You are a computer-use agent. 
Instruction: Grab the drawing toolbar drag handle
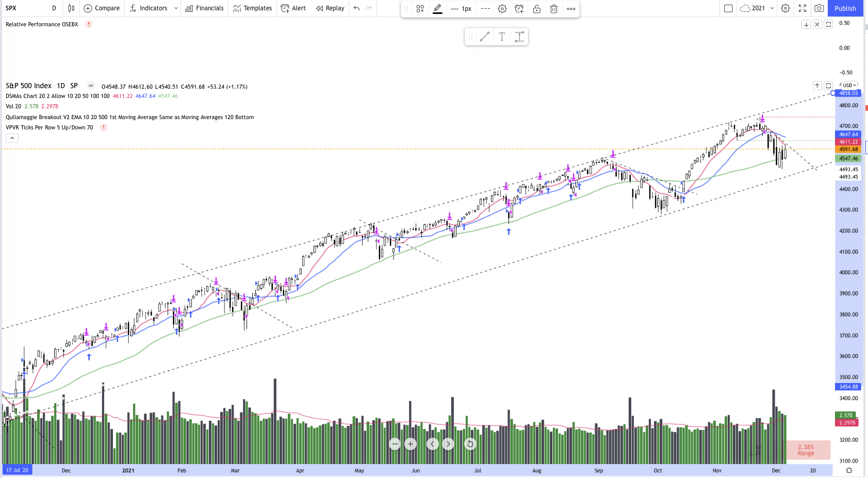pos(406,9)
